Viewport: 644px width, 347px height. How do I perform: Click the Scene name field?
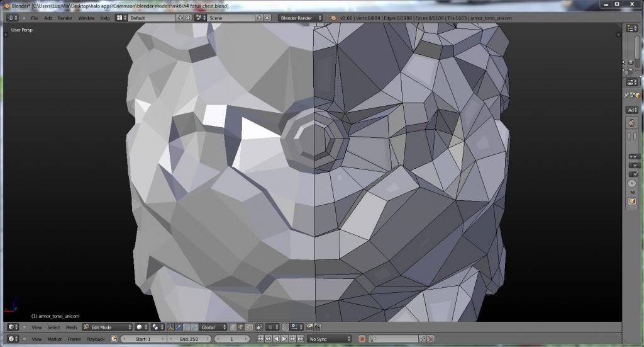tap(231, 18)
